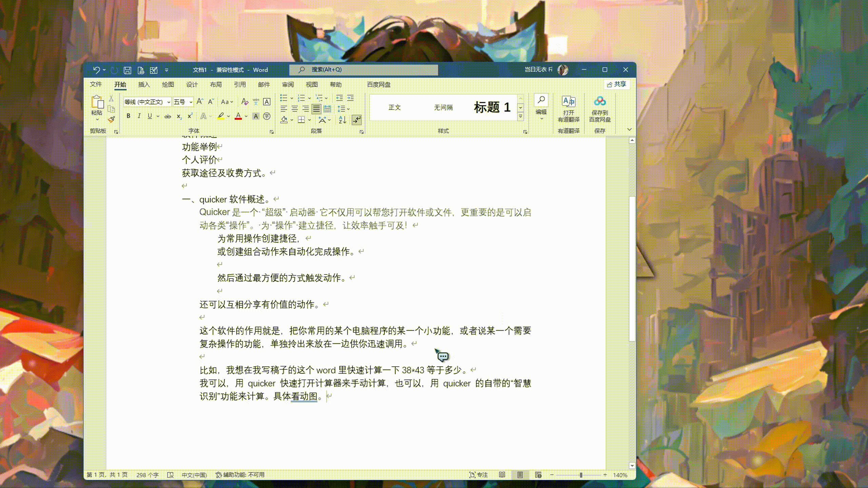Screen dimensions: 868x488
Task: Expand the styles gallery more arrow
Action: click(x=520, y=117)
